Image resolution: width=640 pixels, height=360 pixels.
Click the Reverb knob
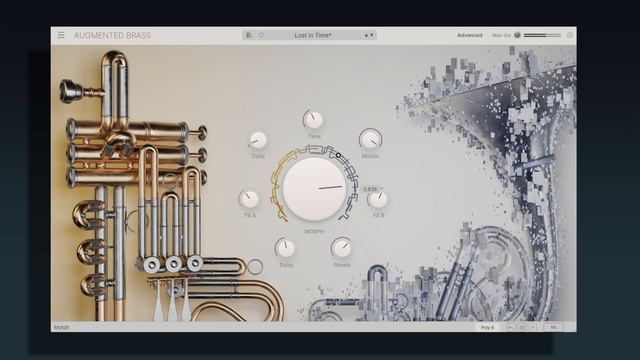click(x=341, y=248)
